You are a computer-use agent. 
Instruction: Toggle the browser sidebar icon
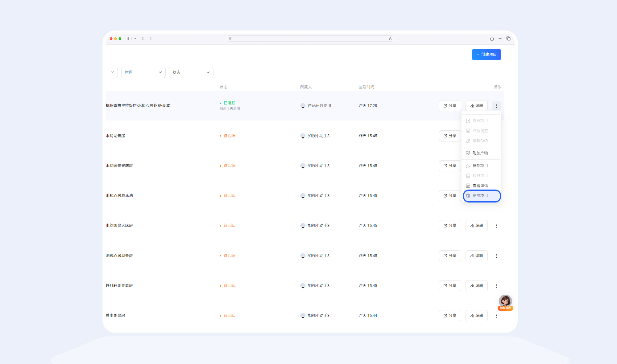point(129,39)
